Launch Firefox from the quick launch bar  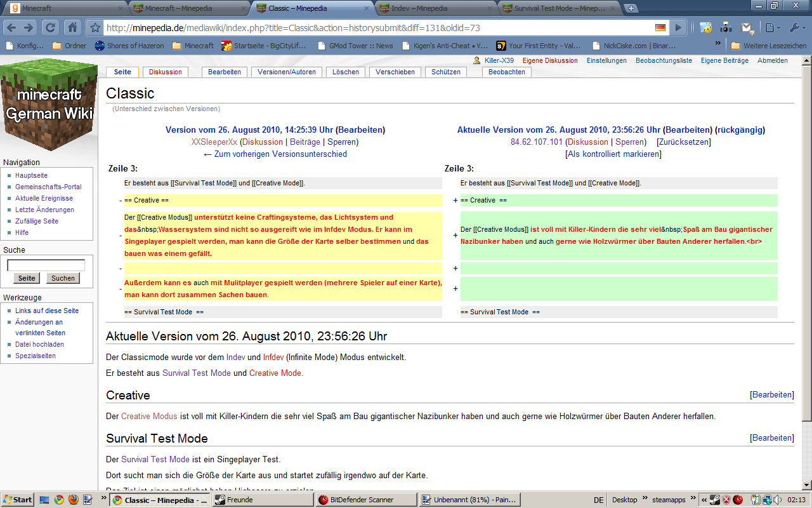(73, 500)
